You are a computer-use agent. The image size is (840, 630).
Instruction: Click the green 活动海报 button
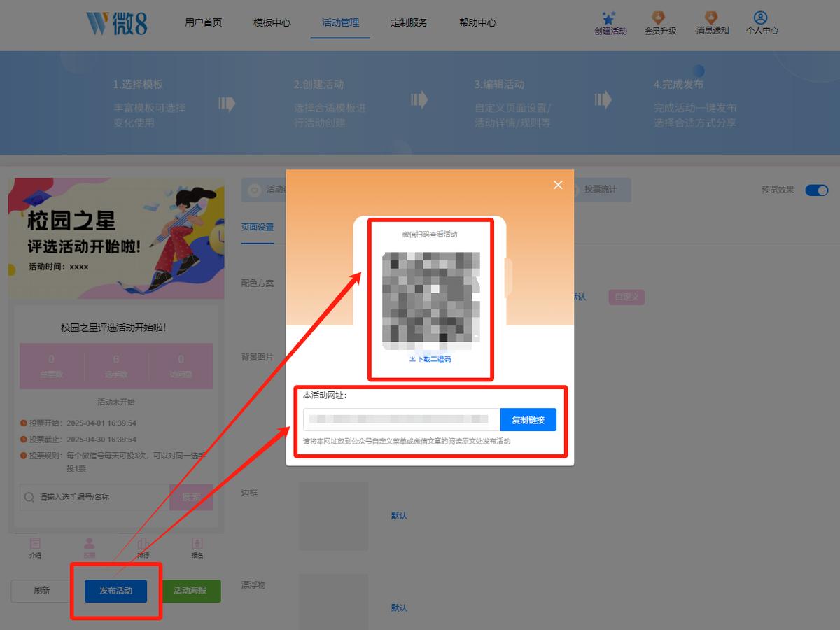[190, 591]
